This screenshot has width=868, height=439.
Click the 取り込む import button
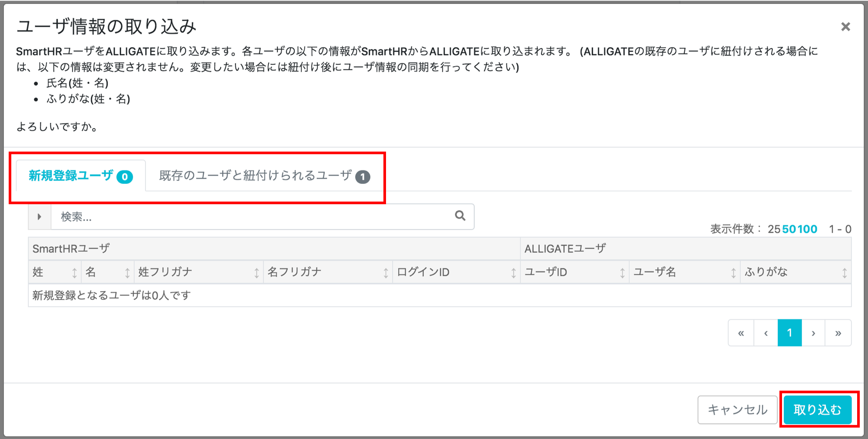pos(818,409)
